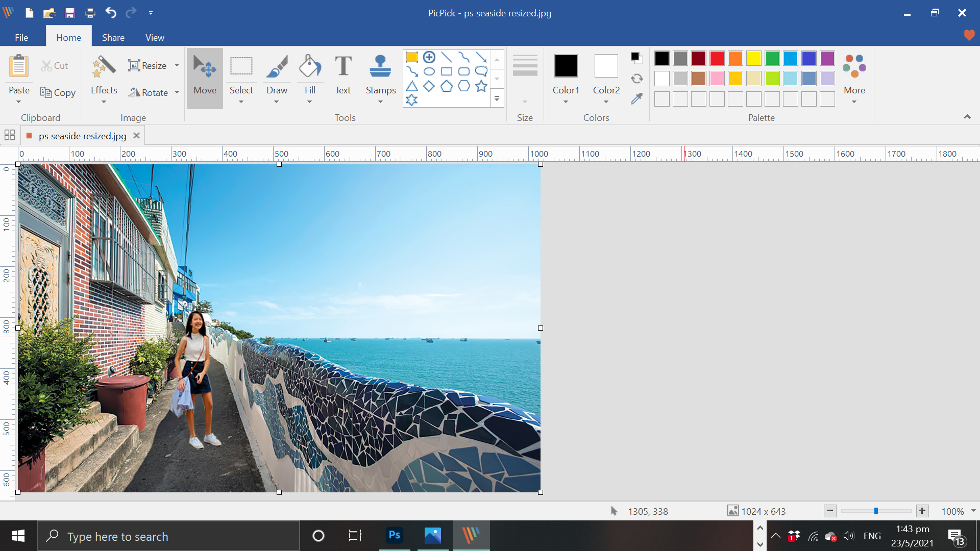The height and width of the screenshot is (551, 980).
Task: Click the Cut button
Action: [55, 65]
